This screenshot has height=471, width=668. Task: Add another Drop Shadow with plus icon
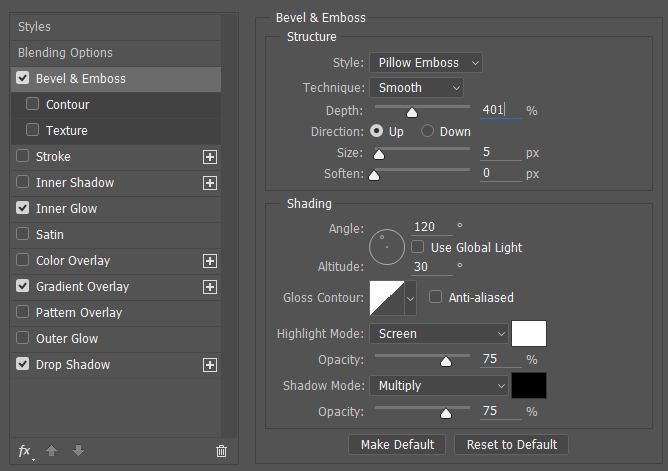point(210,365)
